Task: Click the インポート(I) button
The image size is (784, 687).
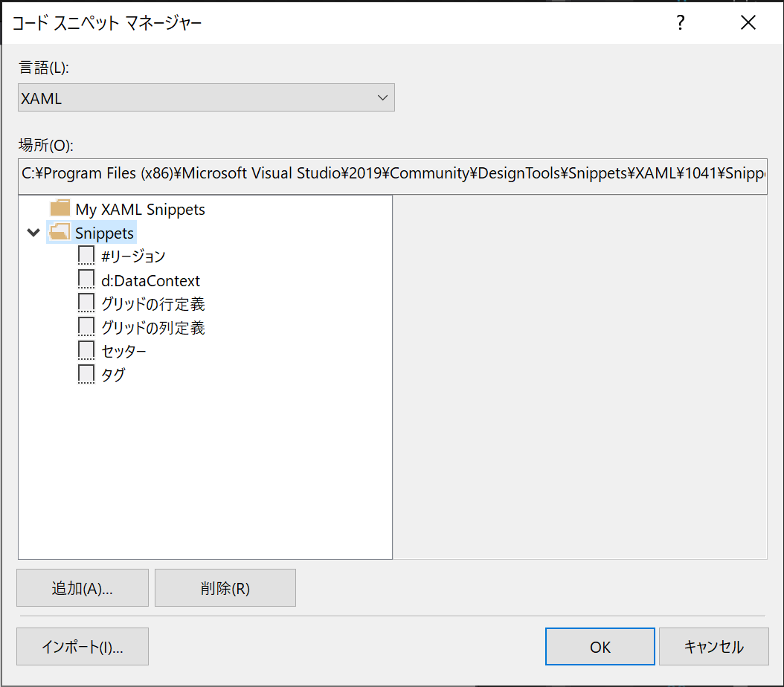Action: 82,646
